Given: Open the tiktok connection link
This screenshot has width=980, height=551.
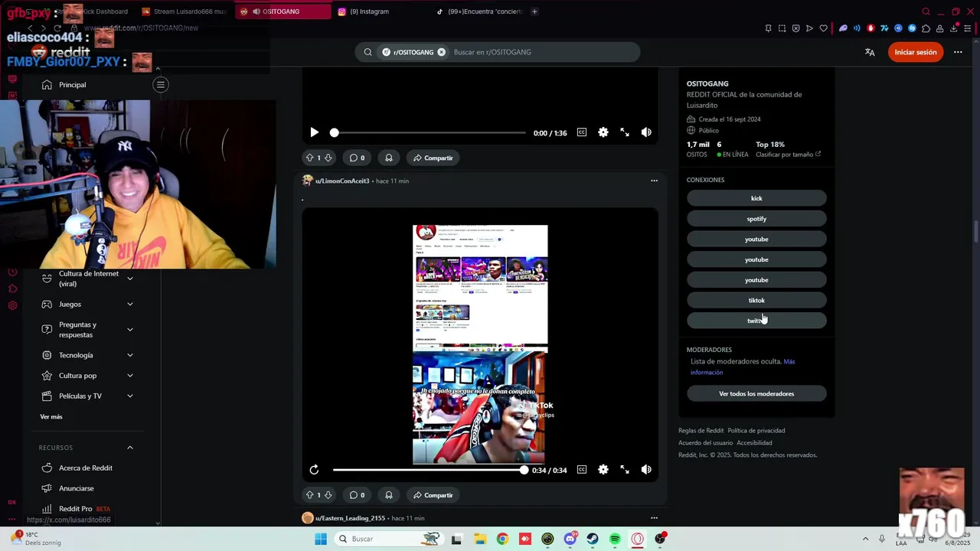Looking at the screenshot, I should [756, 301].
